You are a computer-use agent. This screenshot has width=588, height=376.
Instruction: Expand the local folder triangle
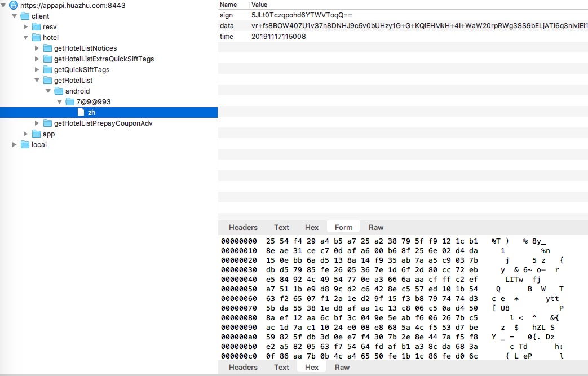pos(14,144)
